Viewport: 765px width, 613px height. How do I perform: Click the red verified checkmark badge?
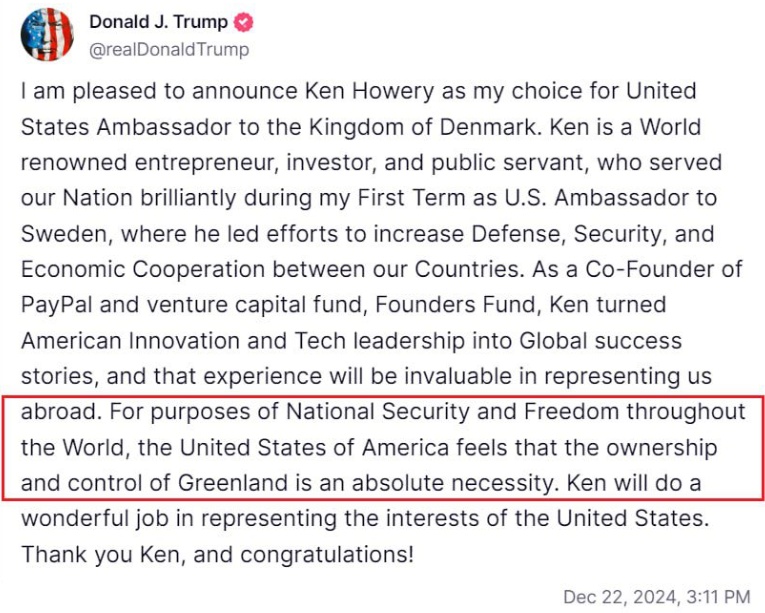(241, 22)
